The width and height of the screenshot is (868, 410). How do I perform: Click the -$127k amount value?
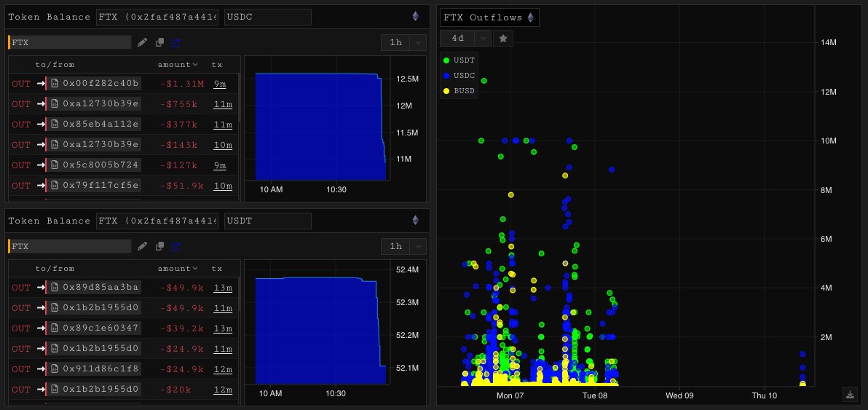(179, 165)
